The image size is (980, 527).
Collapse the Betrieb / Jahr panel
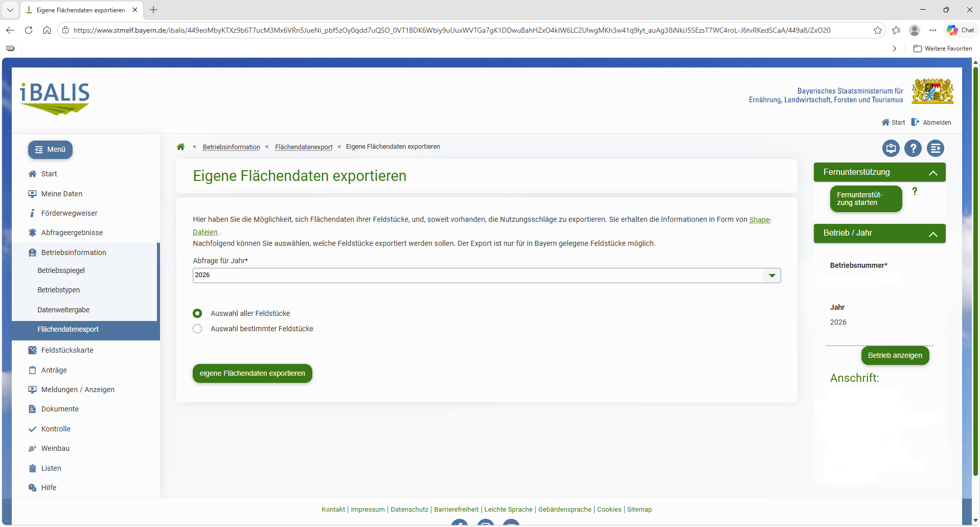pyautogui.click(x=932, y=234)
